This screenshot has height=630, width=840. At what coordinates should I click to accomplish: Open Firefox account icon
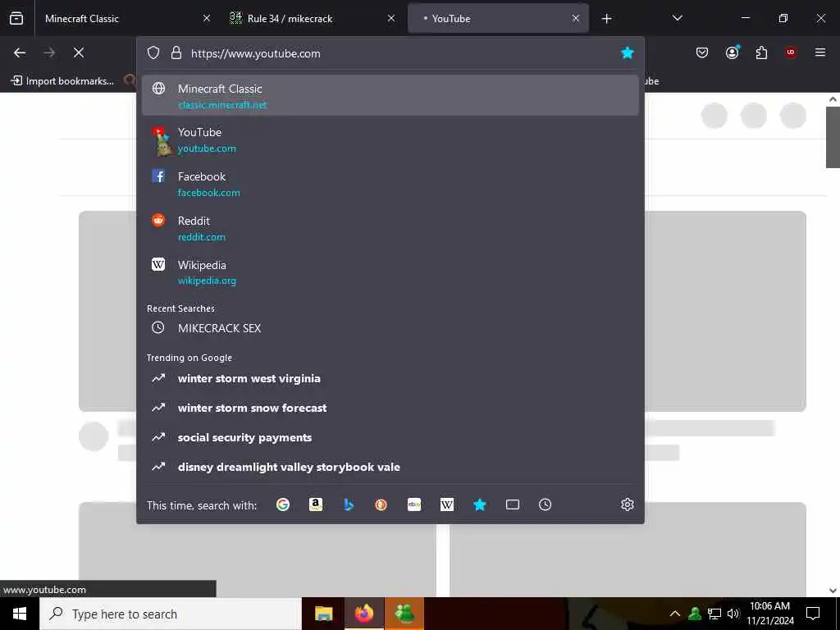click(x=732, y=52)
